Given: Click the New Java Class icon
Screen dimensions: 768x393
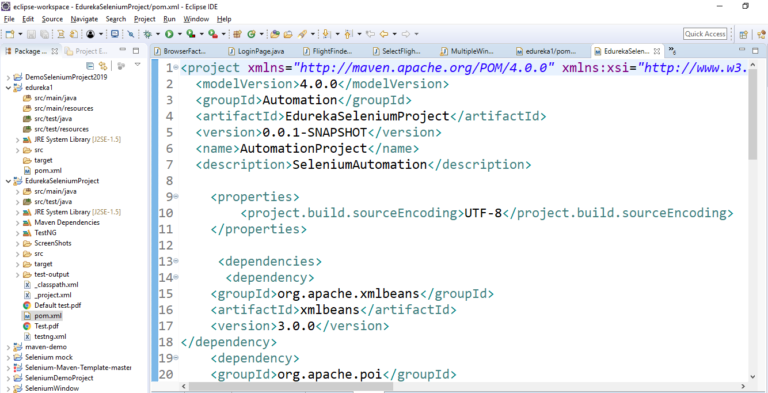Looking at the screenshot, I should coord(251,34).
